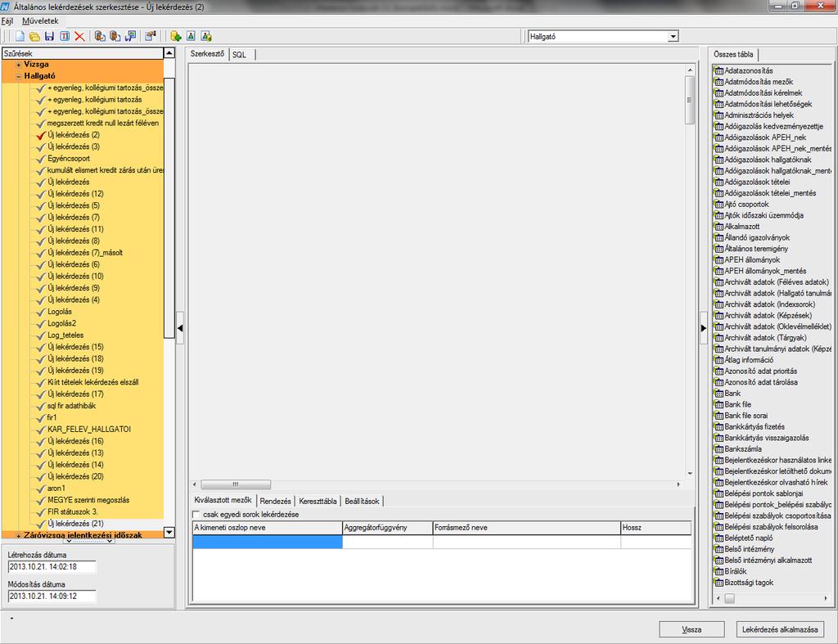Delete the query with the red X icon
Viewport: 838px width, 644px height.
coord(79,36)
